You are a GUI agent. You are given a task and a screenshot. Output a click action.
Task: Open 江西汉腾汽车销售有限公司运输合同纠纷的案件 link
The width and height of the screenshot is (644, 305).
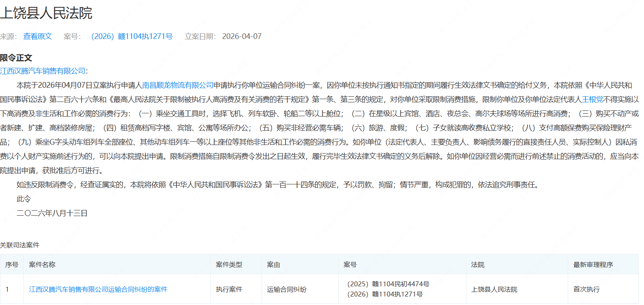98,289
